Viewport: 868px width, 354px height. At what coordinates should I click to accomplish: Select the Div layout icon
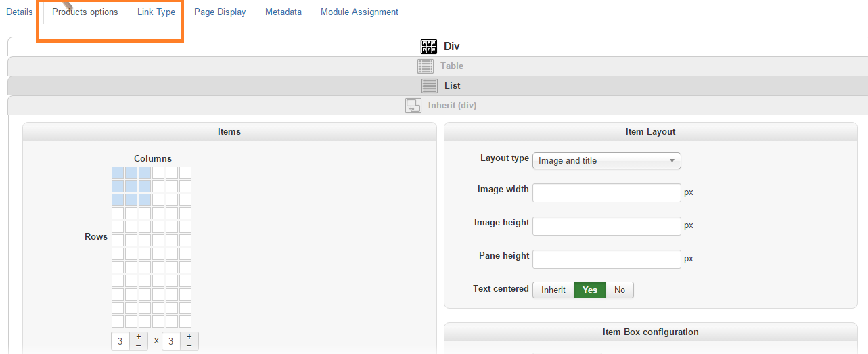click(x=429, y=47)
